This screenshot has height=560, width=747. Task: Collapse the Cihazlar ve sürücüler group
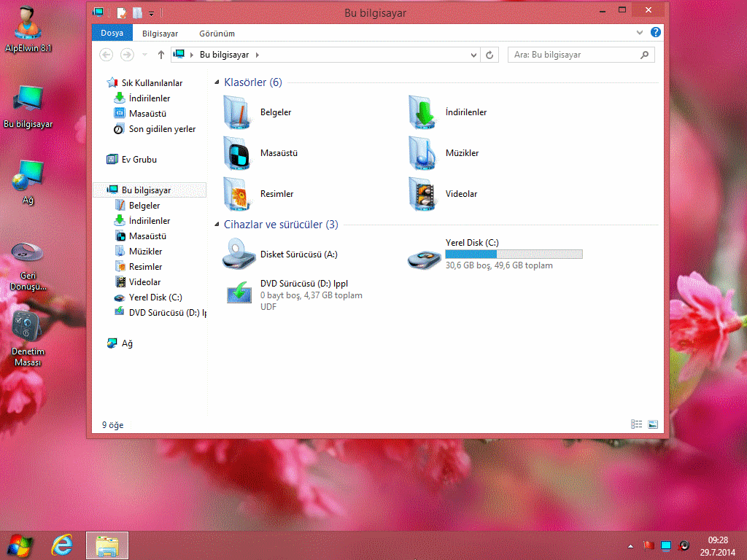coord(217,225)
